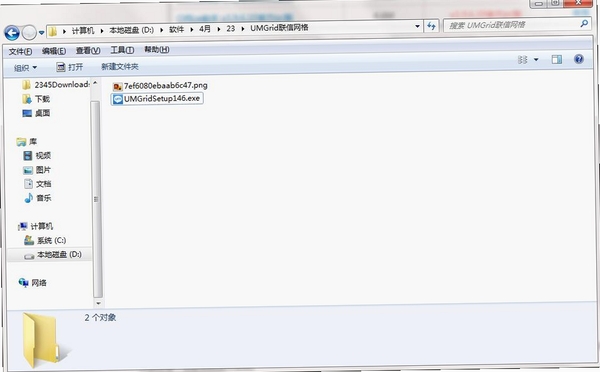Click 23 in the address breadcrumb
Screen dimensions: 600x372
(x=230, y=29)
